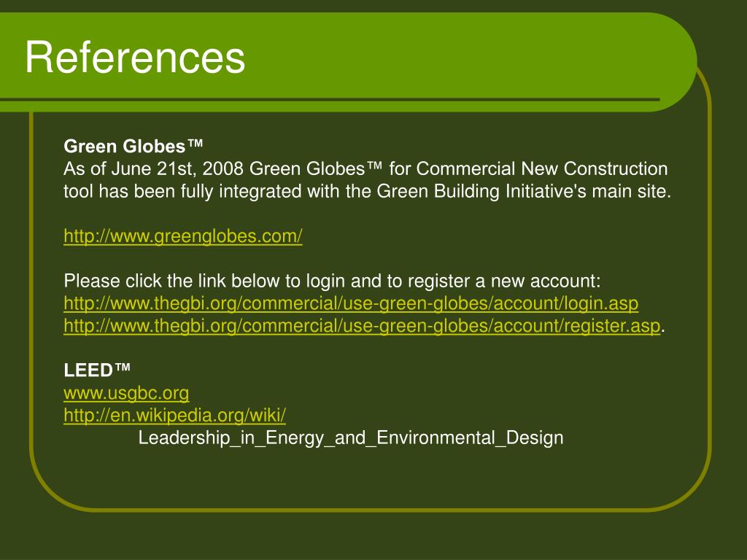Screen dimensions: 747x560
Task: Click the Leadership_in_Energy_and_Environmental_Design text
Action: point(351,438)
